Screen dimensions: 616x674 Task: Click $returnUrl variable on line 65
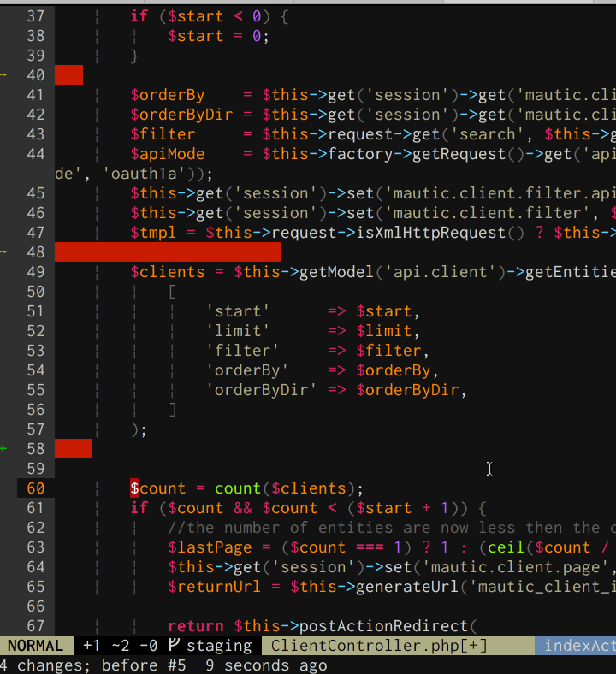click(x=215, y=587)
